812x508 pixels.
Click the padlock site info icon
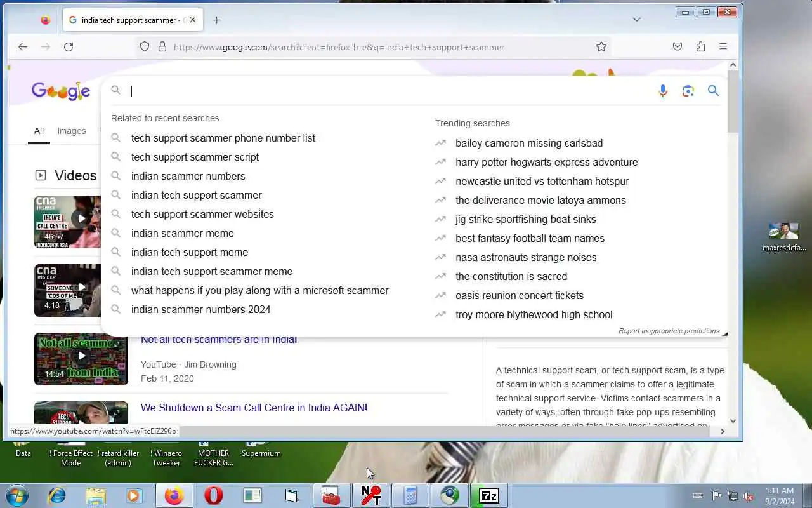[x=162, y=47]
